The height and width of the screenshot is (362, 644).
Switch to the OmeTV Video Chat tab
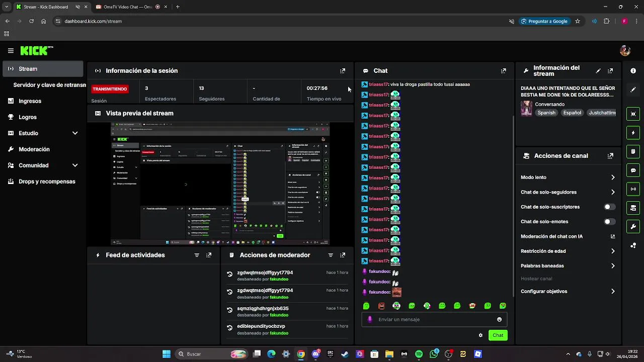(128, 7)
